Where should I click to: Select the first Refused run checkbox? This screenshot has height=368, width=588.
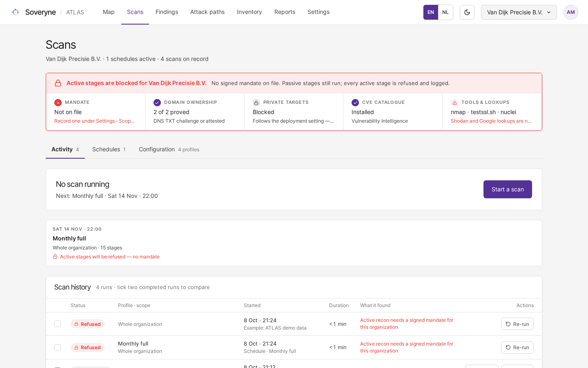point(58,324)
